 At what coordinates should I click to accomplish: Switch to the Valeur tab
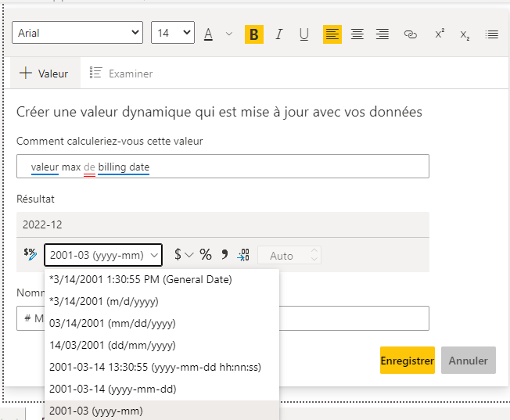pos(45,74)
